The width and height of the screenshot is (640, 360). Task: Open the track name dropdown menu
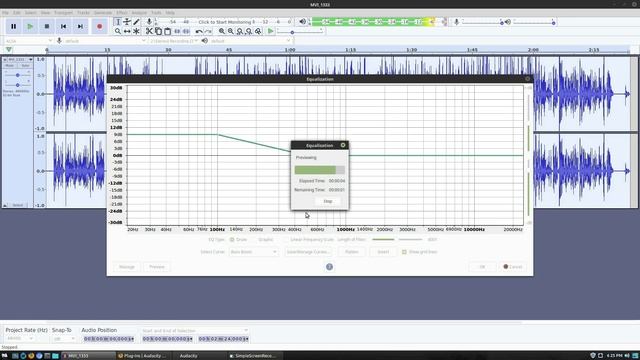pyautogui.click(x=18, y=60)
